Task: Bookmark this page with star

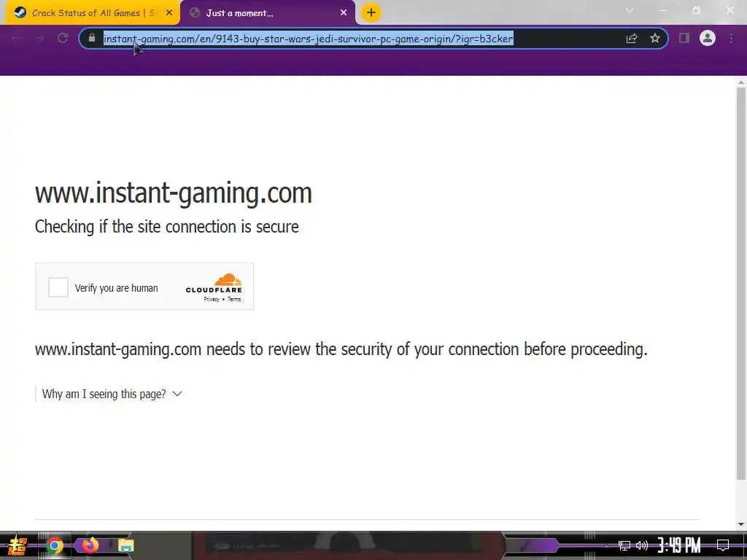Action: (x=655, y=38)
